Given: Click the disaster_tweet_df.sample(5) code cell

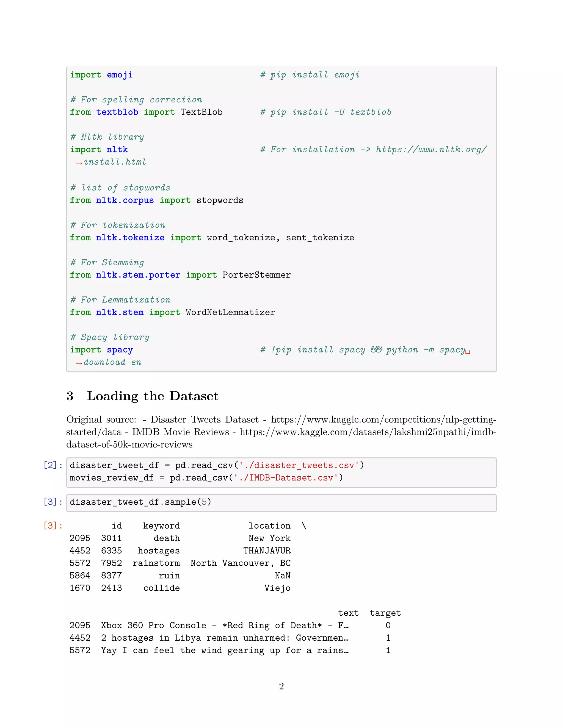Looking at the screenshot, I should point(140,502).
